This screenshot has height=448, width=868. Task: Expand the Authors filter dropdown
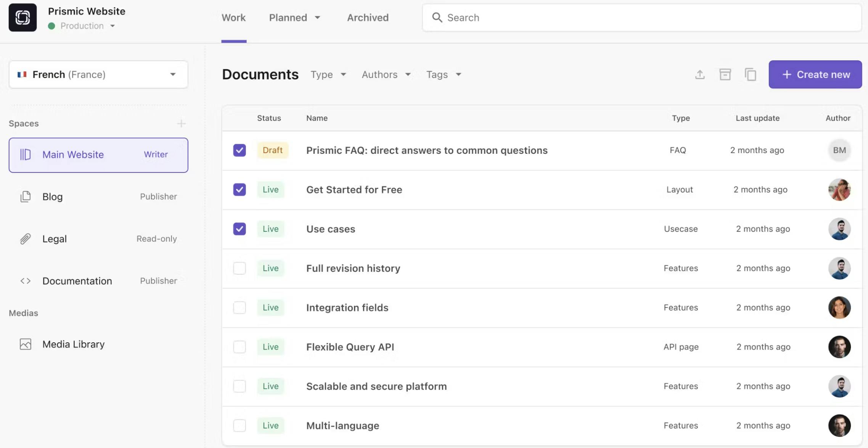(x=386, y=74)
